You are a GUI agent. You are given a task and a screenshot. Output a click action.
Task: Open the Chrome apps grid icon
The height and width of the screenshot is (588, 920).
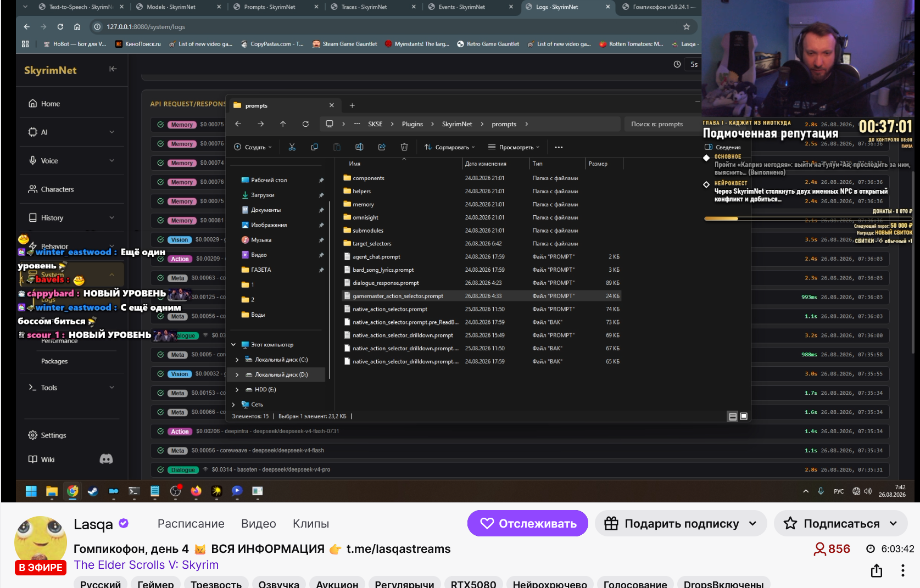[25, 44]
